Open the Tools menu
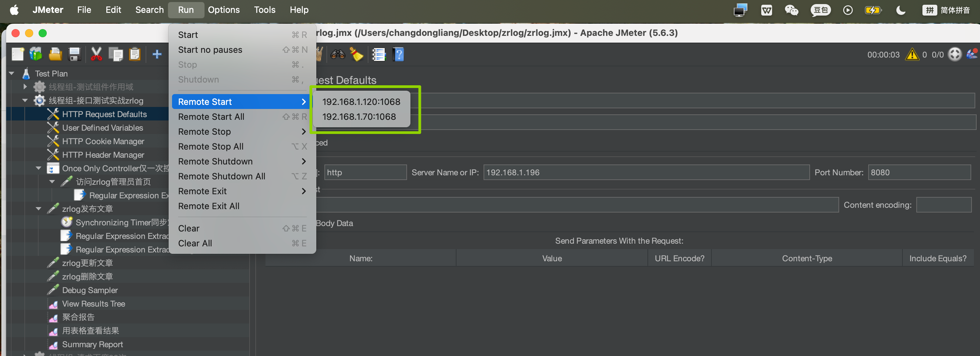 264,10
